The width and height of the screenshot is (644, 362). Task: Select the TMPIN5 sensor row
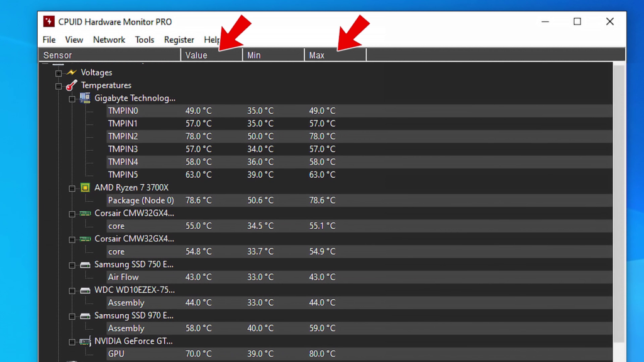pos(359,175)
